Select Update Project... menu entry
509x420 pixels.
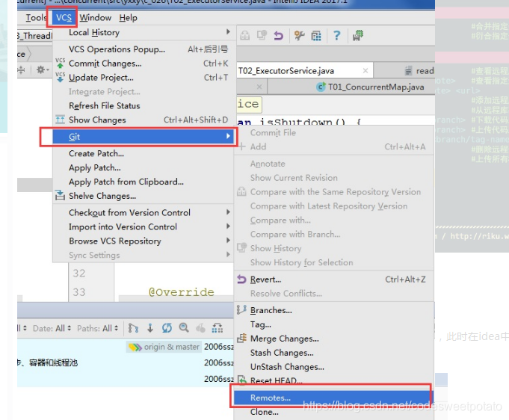[x=143, y=78]
